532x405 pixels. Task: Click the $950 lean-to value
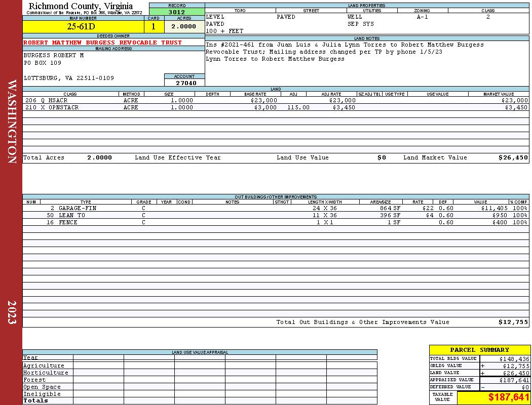[x=500, y=215]
